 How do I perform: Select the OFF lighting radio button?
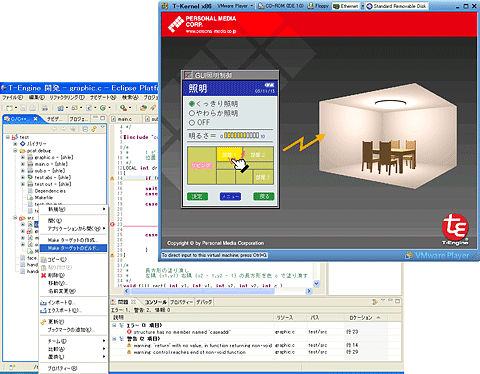tap(192, 123)
